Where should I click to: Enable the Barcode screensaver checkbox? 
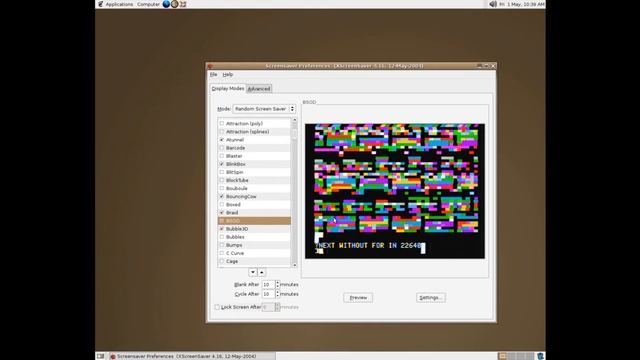click(x=222, y=148)
